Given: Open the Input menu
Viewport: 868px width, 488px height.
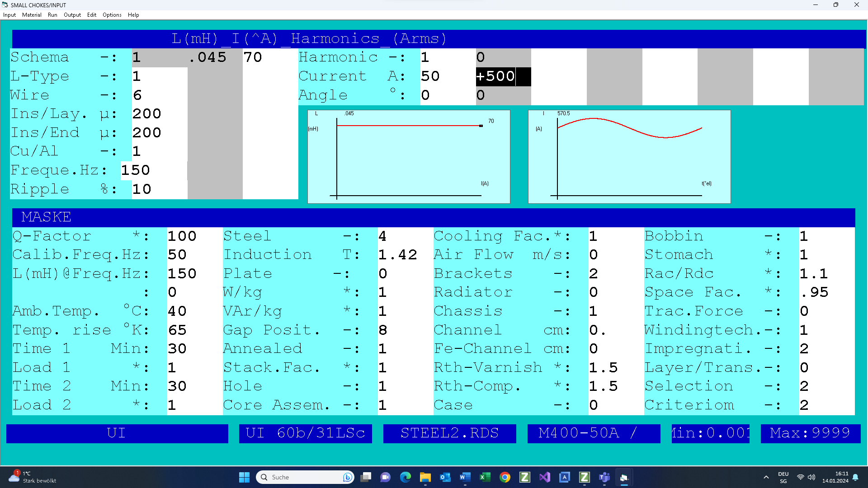Looking at the screenshot, I should tap(9, 15).
